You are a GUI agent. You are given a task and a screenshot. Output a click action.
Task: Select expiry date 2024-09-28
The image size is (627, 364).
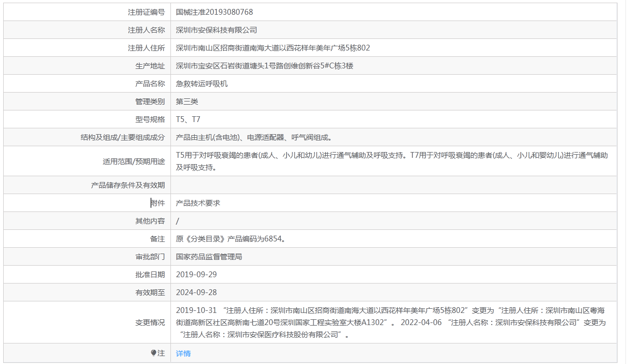pos(196,292)
